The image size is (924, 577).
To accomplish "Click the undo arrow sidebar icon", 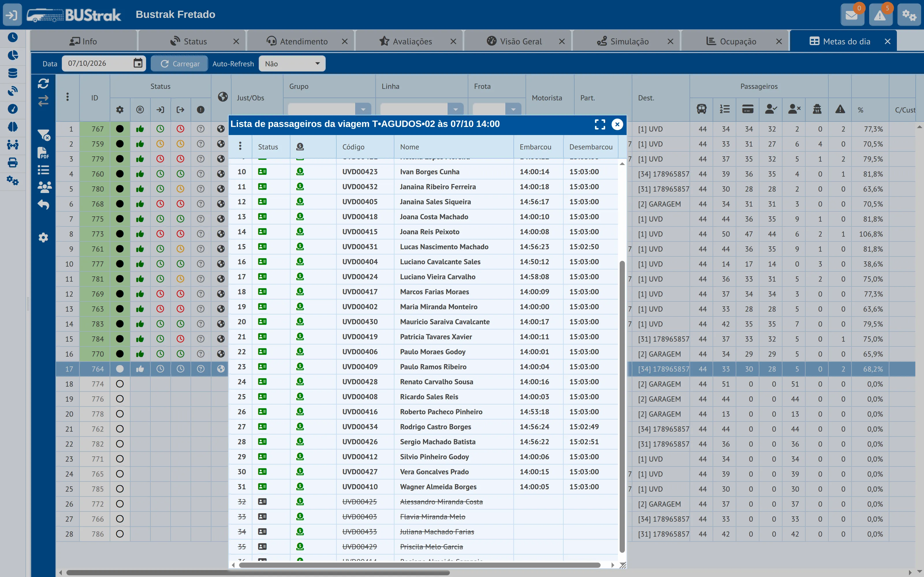I will 43,205.
